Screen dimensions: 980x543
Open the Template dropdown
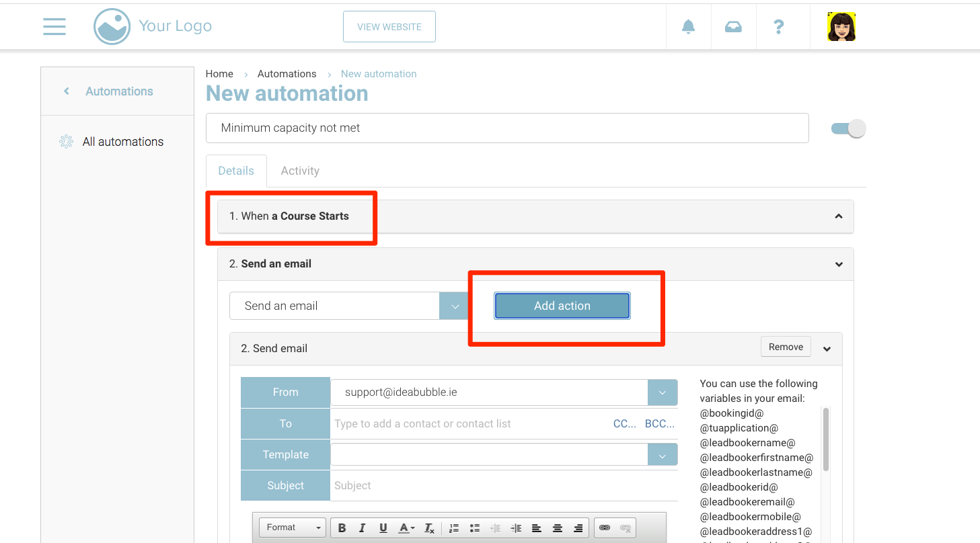point(662,455)
